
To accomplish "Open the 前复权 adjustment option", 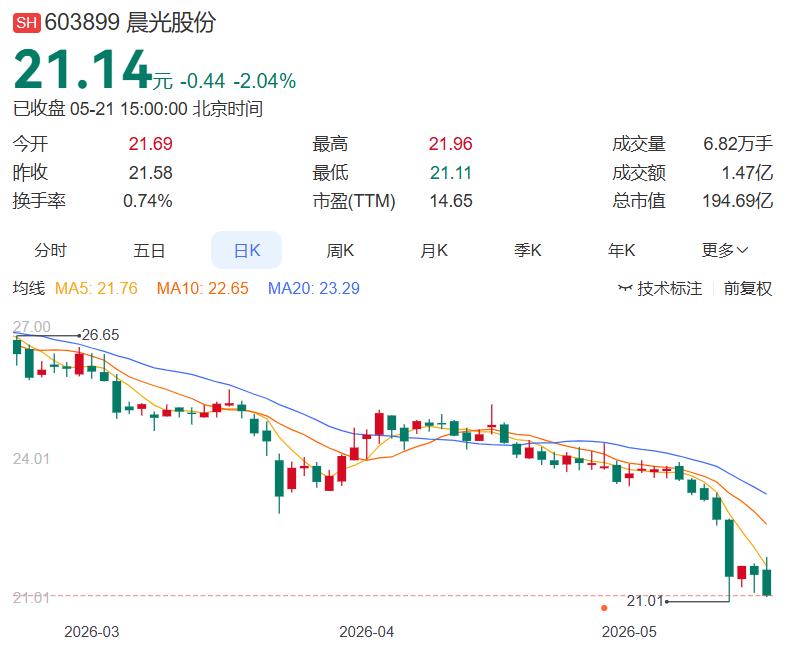I will coord(748,288).
